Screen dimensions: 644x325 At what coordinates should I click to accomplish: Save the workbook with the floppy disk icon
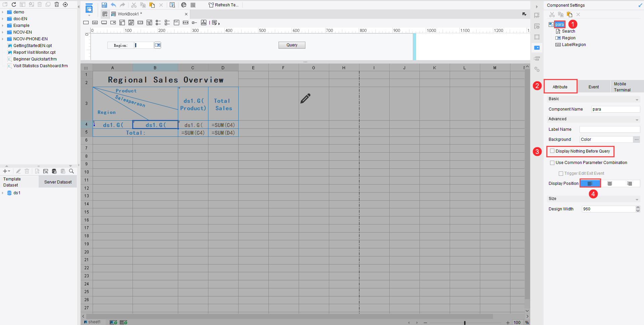tap(104, 5)
